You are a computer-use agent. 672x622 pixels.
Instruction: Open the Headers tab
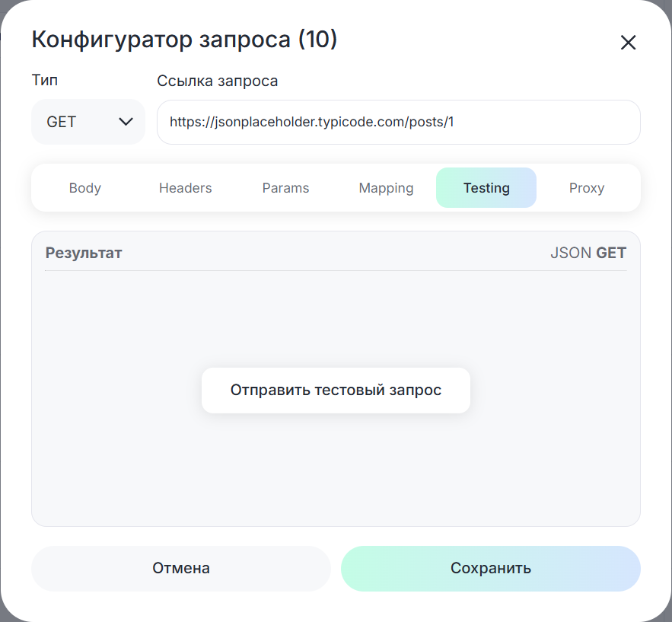[185, 188]
